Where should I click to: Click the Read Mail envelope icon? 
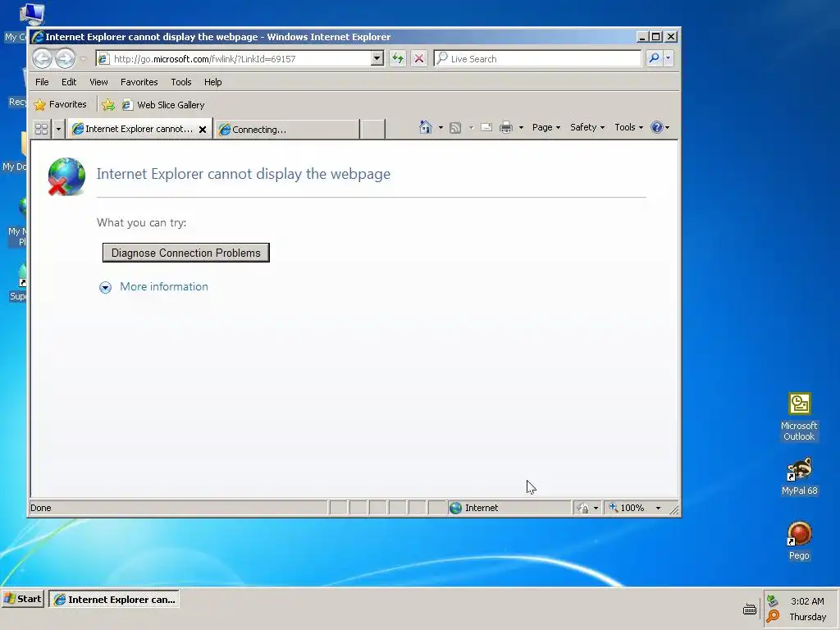pos(486,127)
